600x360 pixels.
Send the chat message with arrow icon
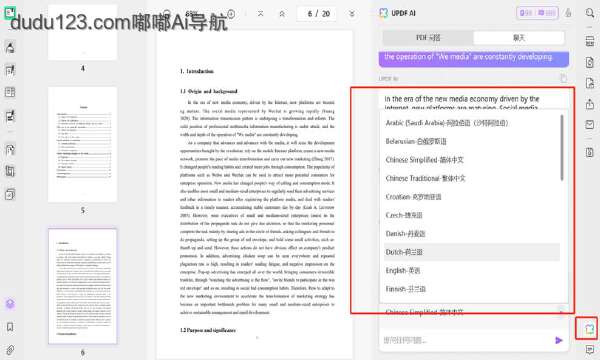click(x=559, y=340)
